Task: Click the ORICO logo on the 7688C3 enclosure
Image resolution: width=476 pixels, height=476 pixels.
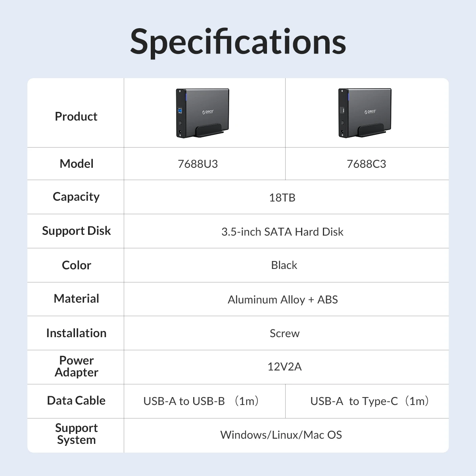Action: click(370, 112)
